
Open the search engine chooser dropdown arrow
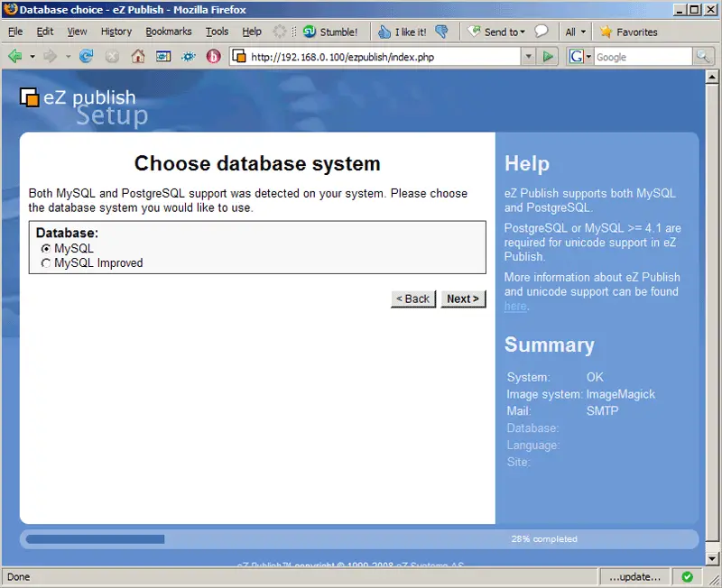[588, 57]
